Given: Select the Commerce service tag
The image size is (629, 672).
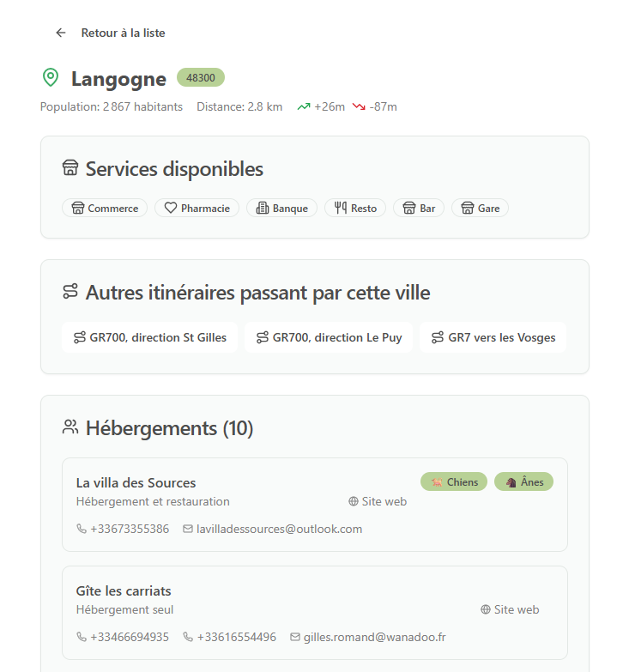Looking at the screenshot, I should (105, 208).
